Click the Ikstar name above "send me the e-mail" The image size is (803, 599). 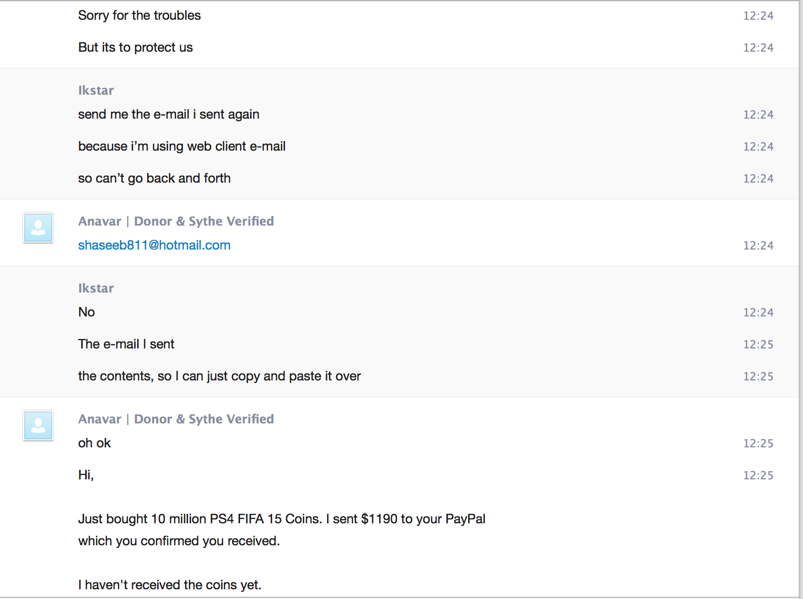[96, 90]
